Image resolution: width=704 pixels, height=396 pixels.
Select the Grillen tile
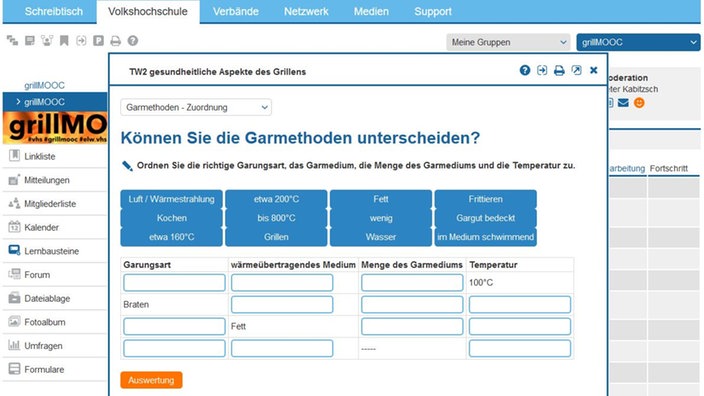pos(276,237)
